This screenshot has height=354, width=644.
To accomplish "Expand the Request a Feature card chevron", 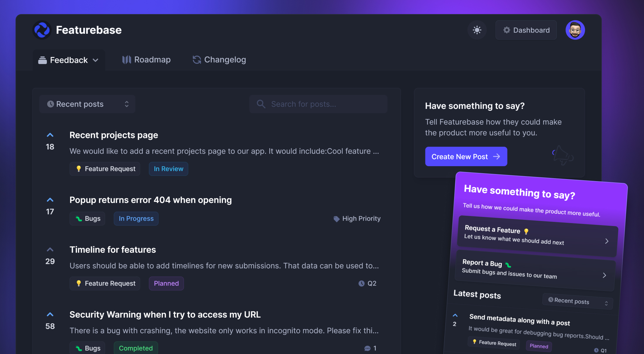I will point(607,241).
